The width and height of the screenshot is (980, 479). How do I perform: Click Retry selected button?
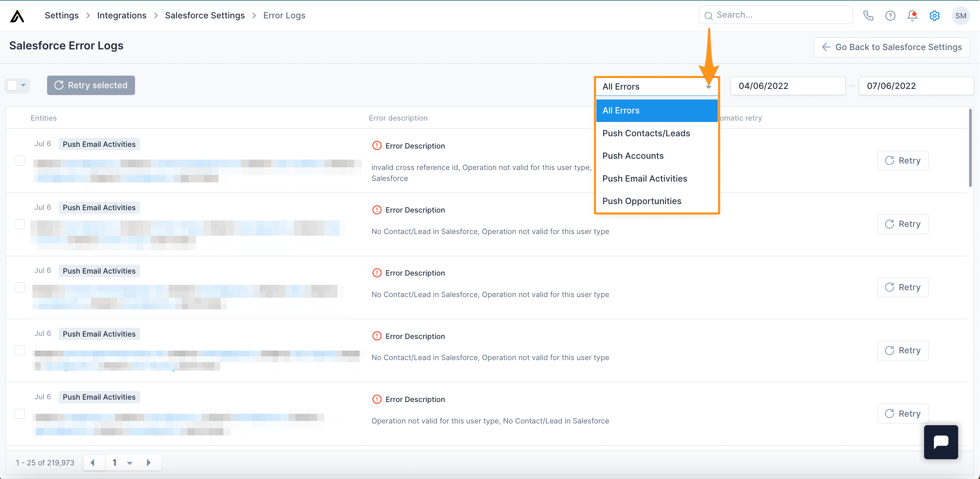pyautogui.click(x=91, y=85)
